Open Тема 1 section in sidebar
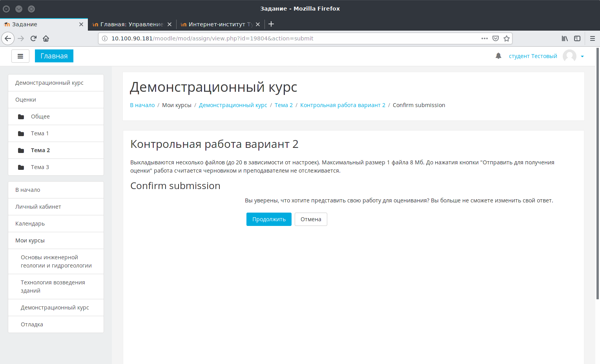The image size is (600, 364). pyautogui.click(x=56, y=133)
